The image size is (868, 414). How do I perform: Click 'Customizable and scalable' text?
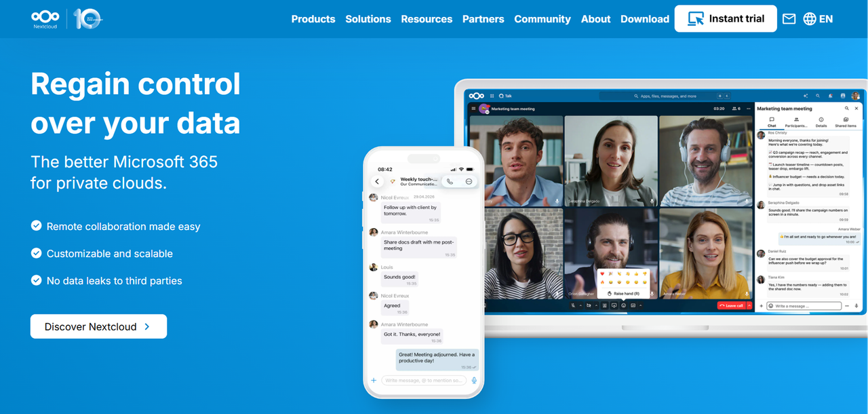(110, 254)
